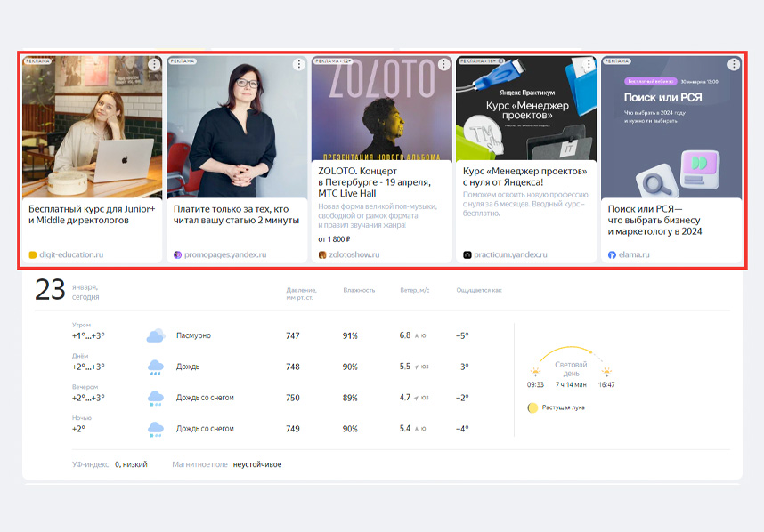Viewport: 764px width, 532px height.
Task: Click the sunset icon above 16:47
Action: (x=606, y=373)
